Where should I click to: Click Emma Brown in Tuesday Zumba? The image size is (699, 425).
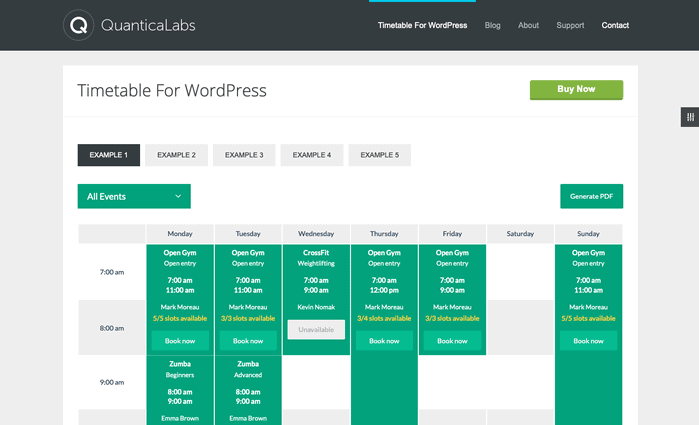tap(248, 418)
